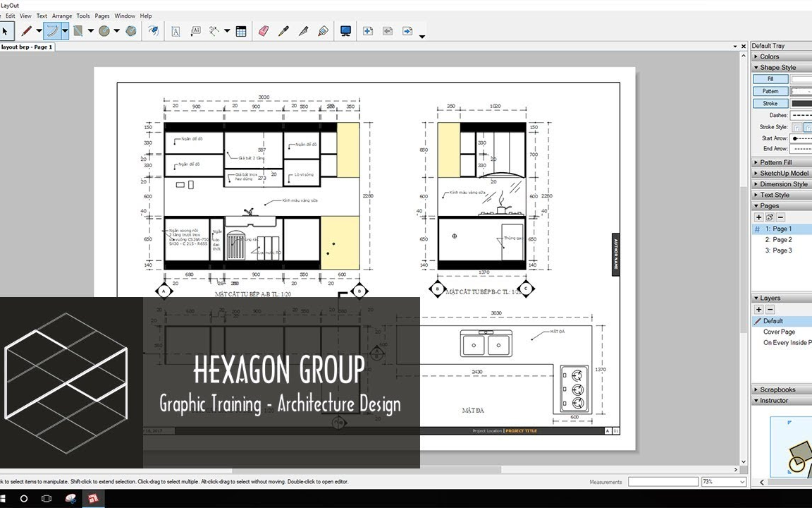Add a new page with the plus button

(x=758, y=217)
